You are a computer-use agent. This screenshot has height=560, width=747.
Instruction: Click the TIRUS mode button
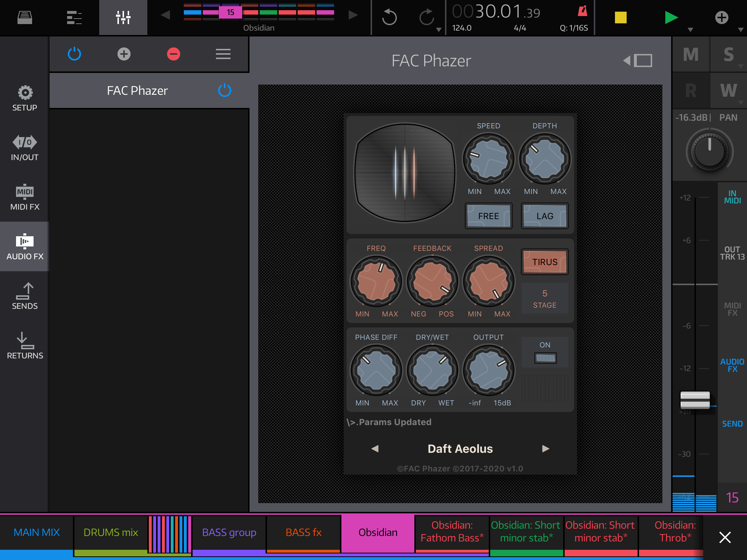[545, 262]
